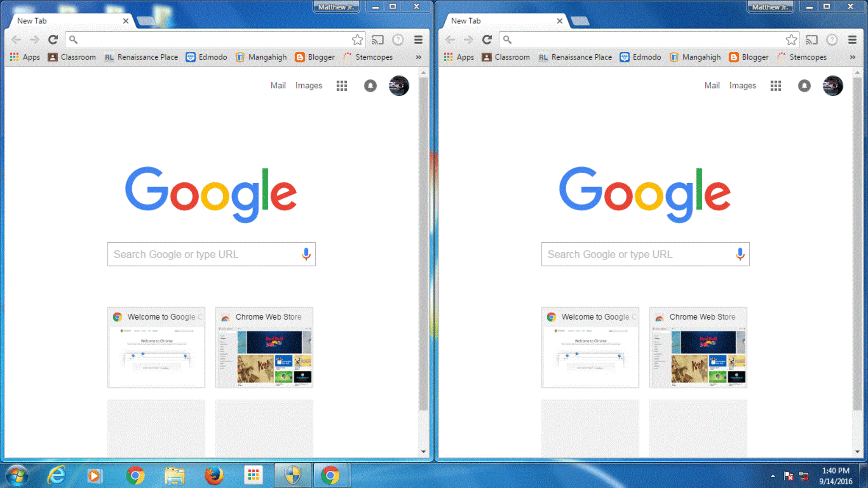
Task: Open Chrome Web Store thumbnail in left window
Action: click(264, 348)
